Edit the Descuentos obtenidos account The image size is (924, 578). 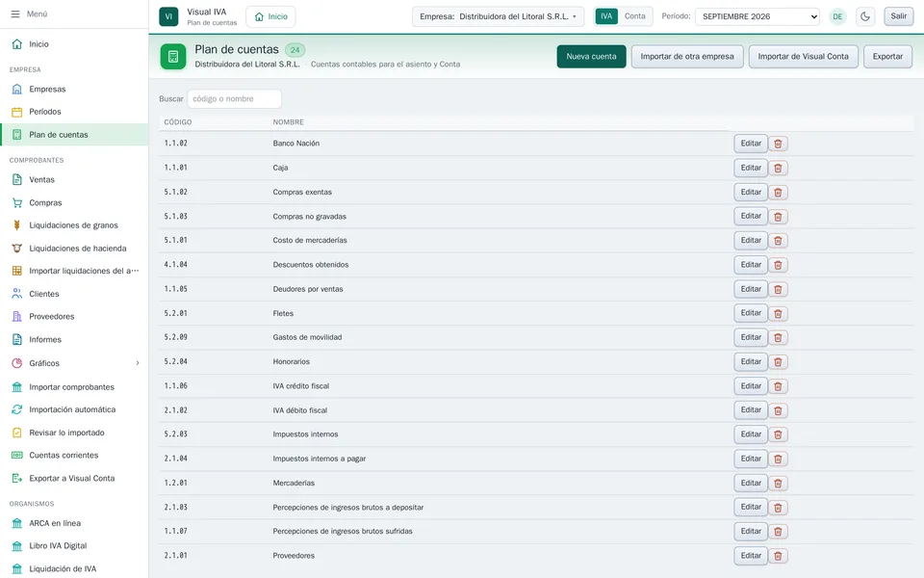(x=751, y=265)
